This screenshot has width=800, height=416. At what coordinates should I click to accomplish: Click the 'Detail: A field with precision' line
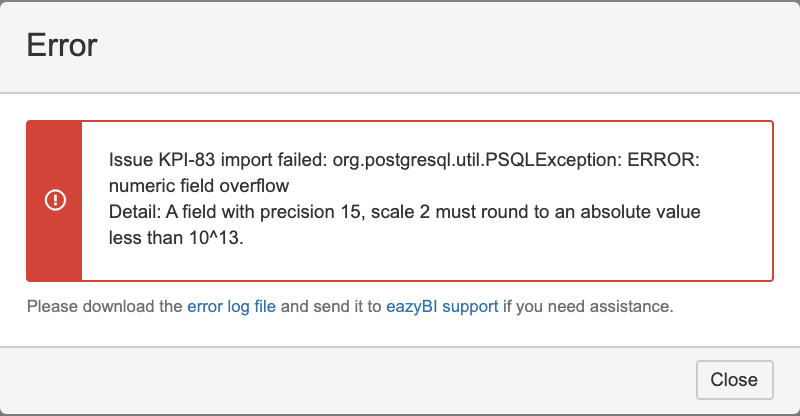[x=405, y=212]
